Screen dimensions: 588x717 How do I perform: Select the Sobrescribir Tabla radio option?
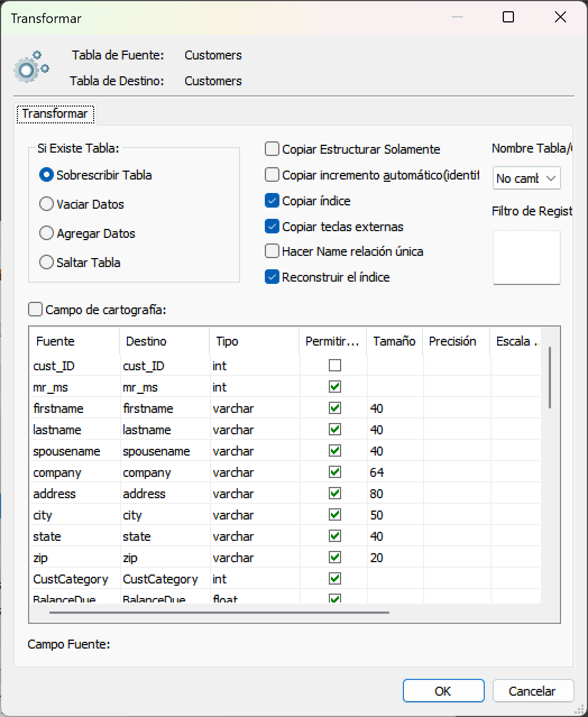[47, 175]
